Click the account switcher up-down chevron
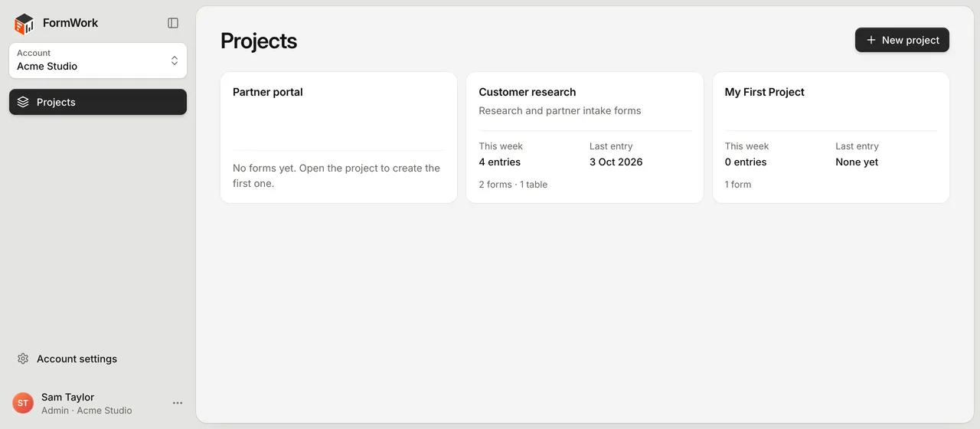The width and height of the screenshot is (980, 429). 175,61
